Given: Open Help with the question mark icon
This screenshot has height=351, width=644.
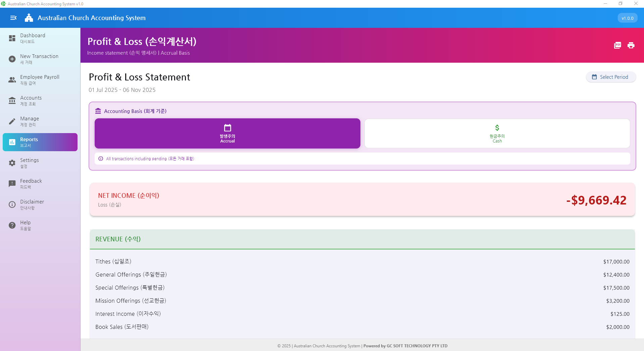Looking at the screenshot, I should tap(12, 225).
